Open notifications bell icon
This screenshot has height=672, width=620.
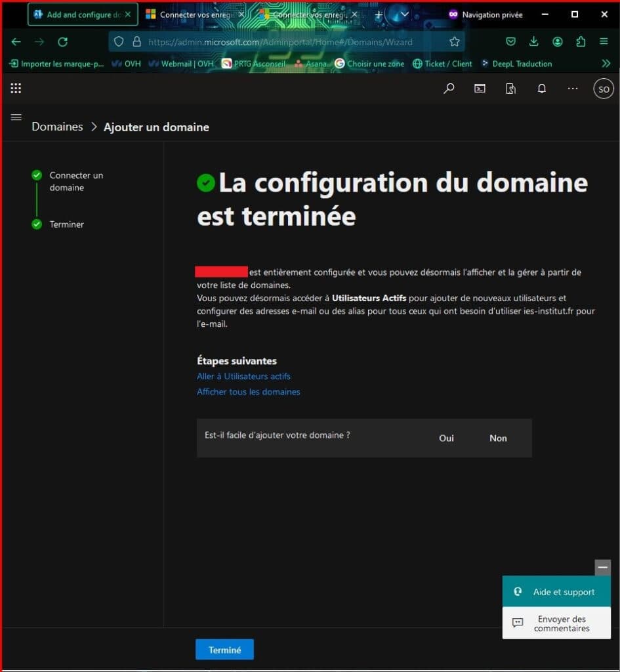click(542, 89)
